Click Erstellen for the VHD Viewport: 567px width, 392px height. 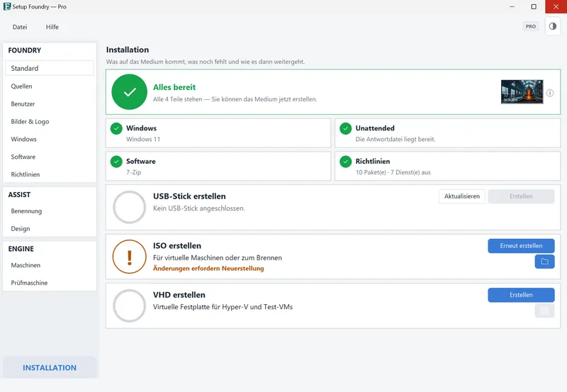[521, 295]
